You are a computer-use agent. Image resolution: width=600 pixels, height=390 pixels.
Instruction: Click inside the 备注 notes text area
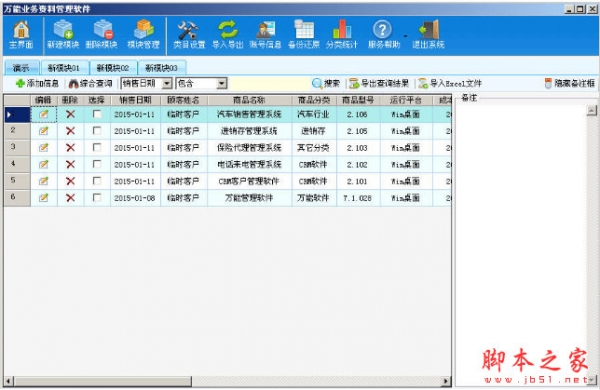click(521, 245)
